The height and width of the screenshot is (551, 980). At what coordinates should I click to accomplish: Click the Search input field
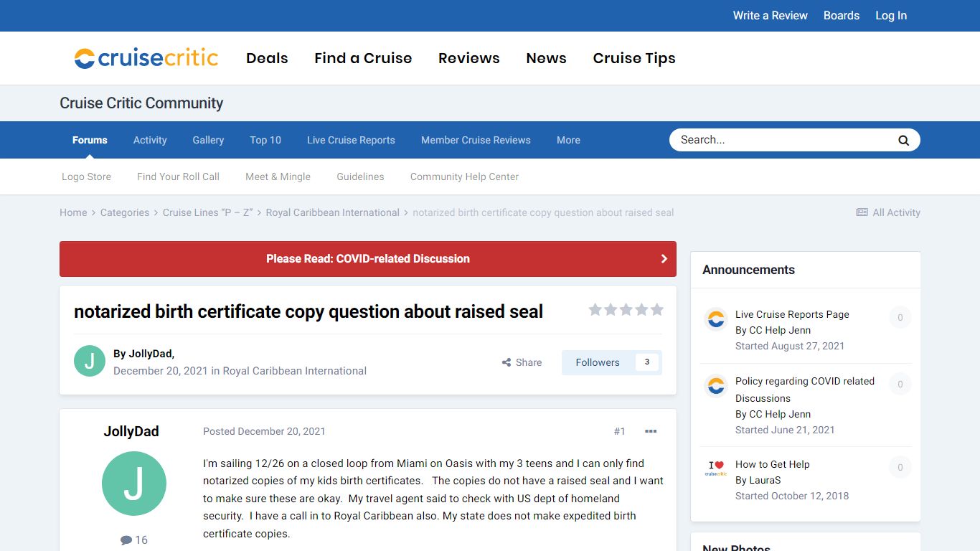(x=782, y=140)
